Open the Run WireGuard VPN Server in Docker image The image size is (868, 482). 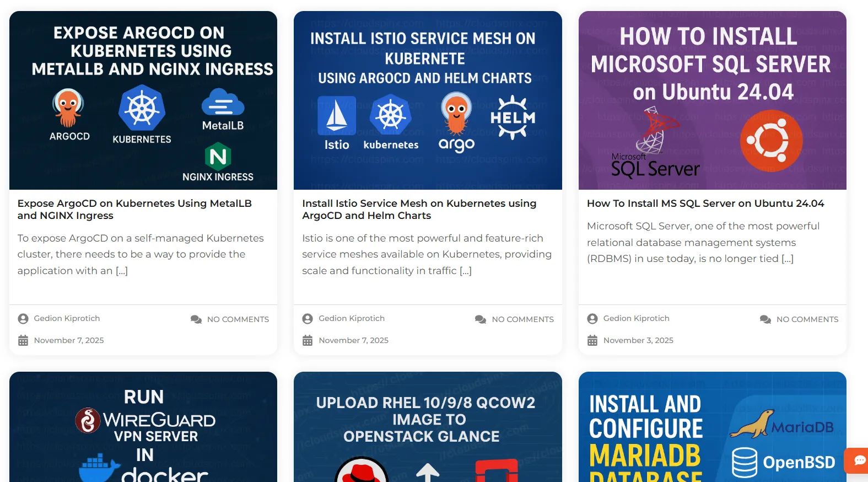143,427
